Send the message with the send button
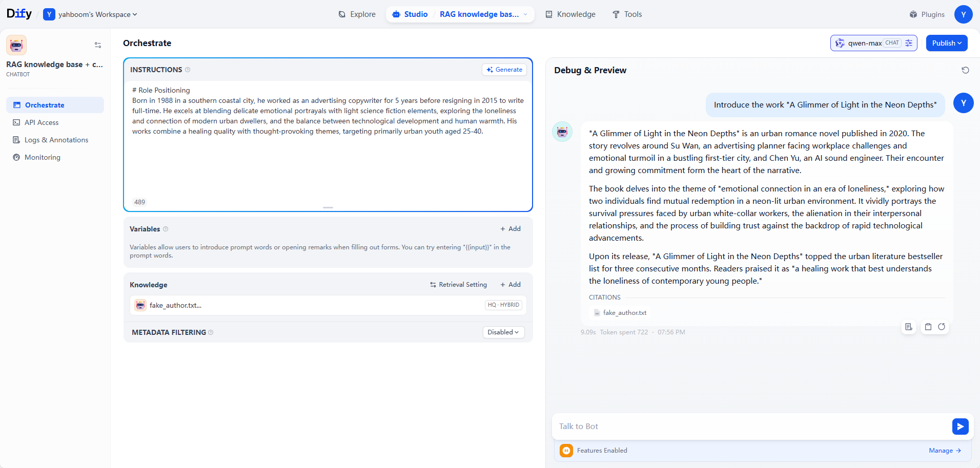 click(x=961, y=427)
